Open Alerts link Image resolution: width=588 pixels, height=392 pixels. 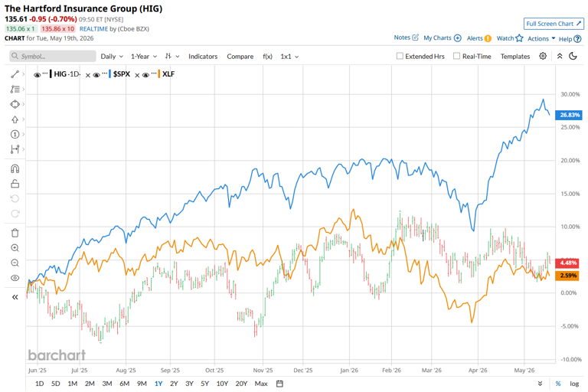coord(479,38)
